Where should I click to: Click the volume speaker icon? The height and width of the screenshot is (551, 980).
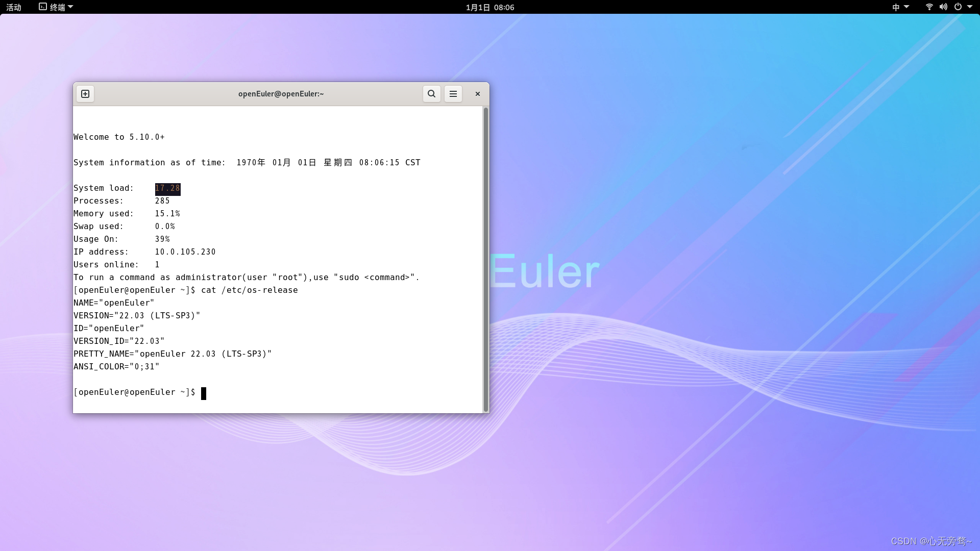pos(943,7)
